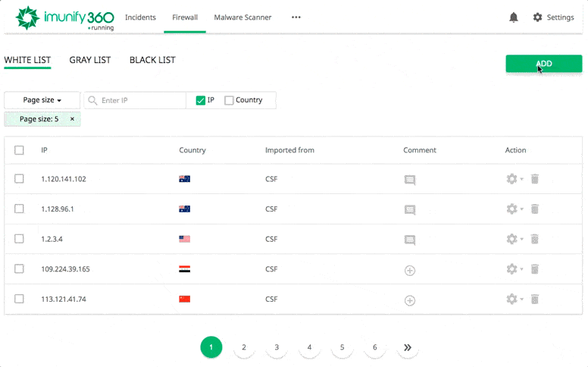This screenshot has height=367, width=588.
Task: Go to the Malware Scanner tab
Action: point(242,17)
